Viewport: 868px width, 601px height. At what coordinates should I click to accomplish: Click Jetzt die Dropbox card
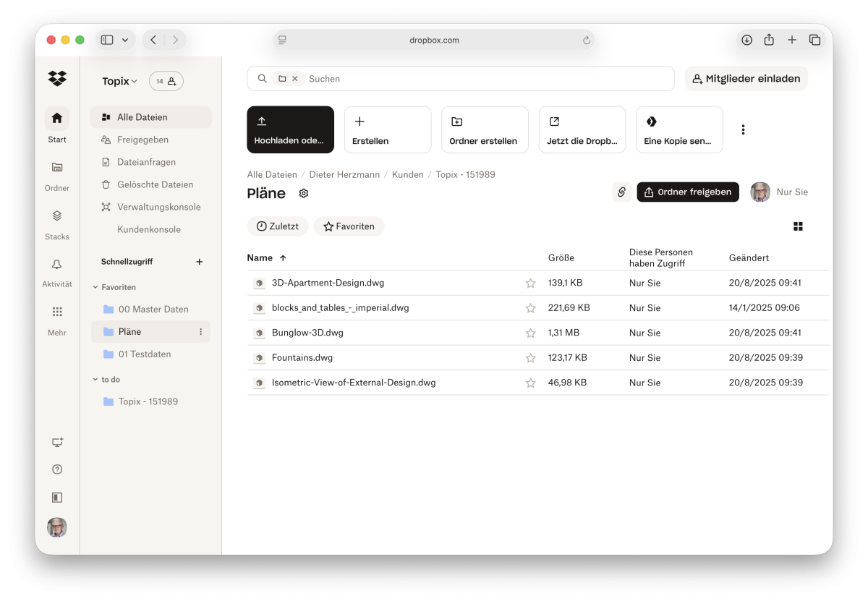pyautogui.click(x=582, y=129)
